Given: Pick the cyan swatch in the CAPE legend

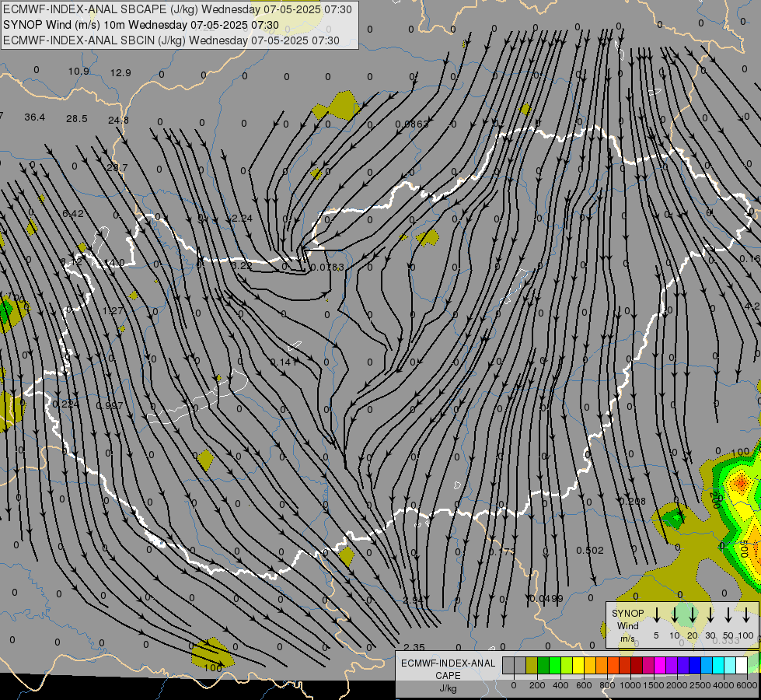Looking at the screenshot, I should click(x=717, y=665).
